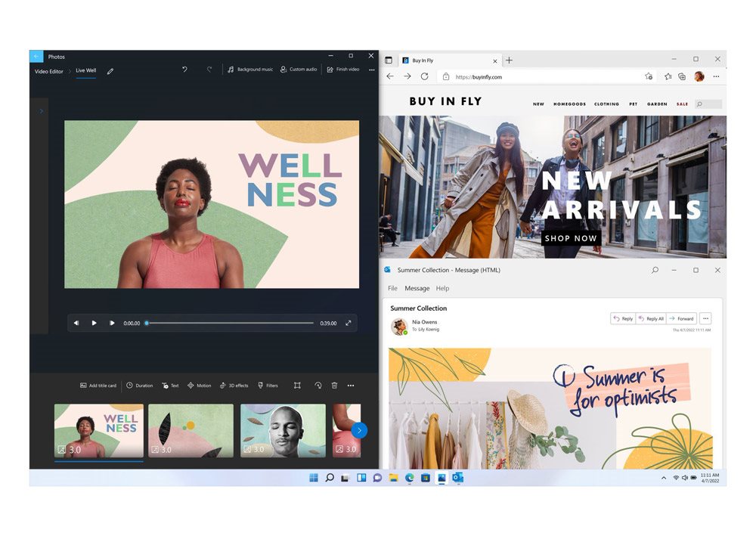Open browser favorites with the star icon

click(668, 76)
